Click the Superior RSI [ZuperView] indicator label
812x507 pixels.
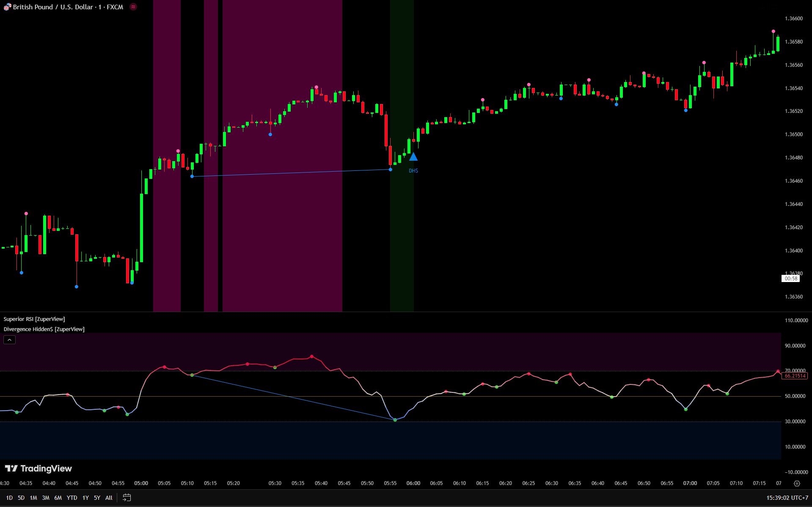coord(34,319)
